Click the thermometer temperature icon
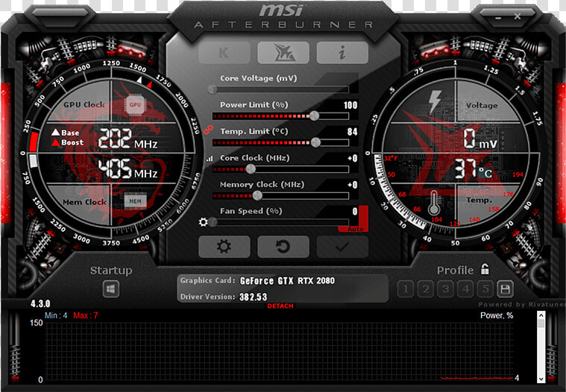Viewport: 566px width, 392px height. (434, 203)
